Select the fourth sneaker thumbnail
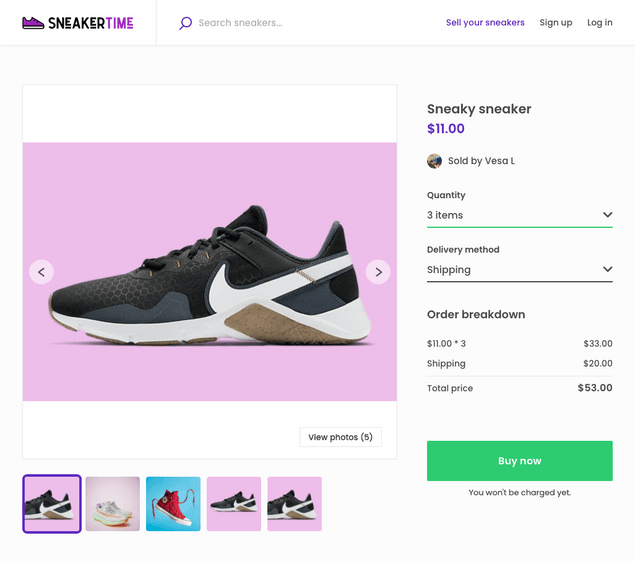 click(x=234, y=504)
